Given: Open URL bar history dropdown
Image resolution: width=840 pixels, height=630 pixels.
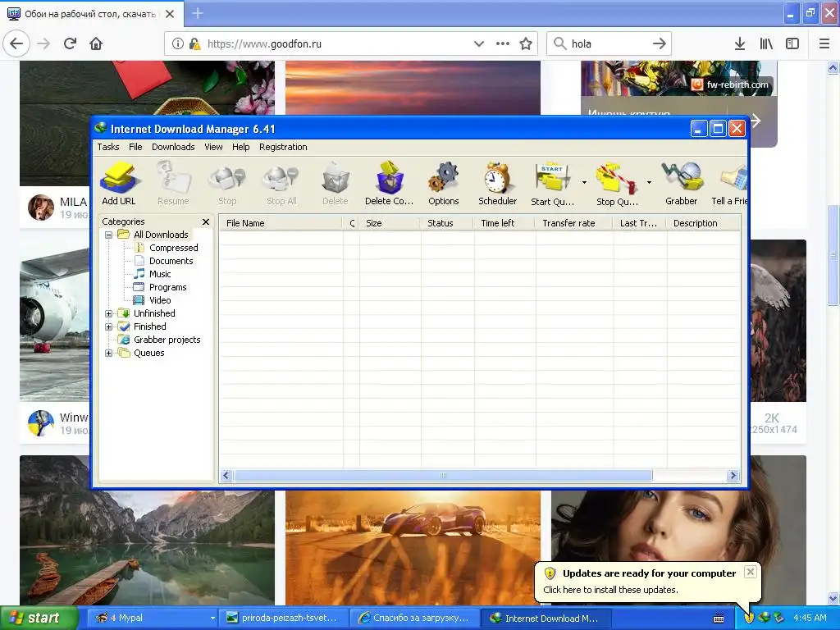Looking at the screenshot, I should (479, 44).
